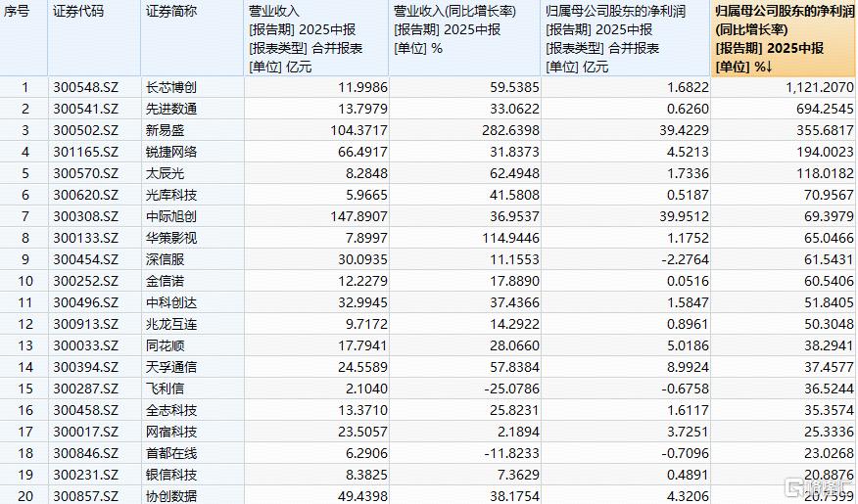
Task: Click revenue value 2.1040
Action: [x=366, y=389]
